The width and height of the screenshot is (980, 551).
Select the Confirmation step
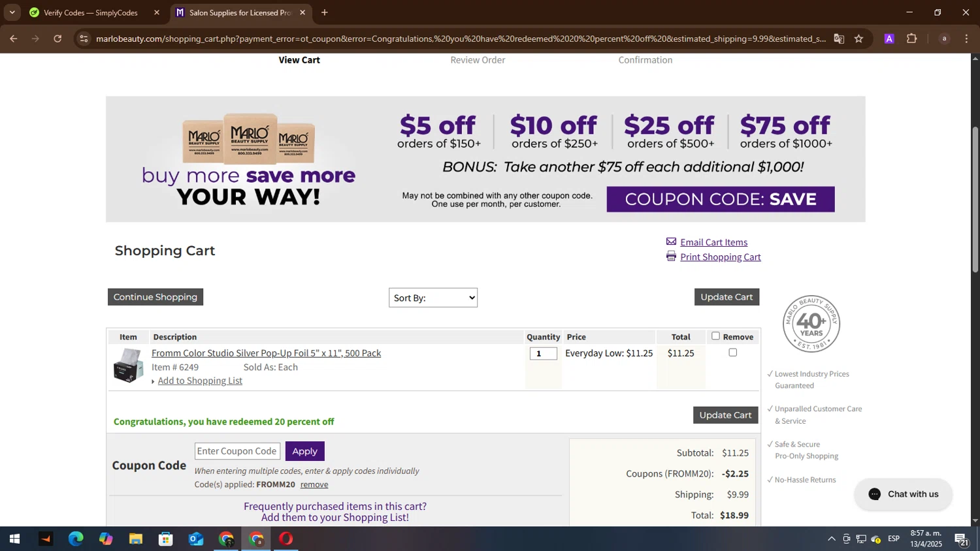click(x=645, y=60)
